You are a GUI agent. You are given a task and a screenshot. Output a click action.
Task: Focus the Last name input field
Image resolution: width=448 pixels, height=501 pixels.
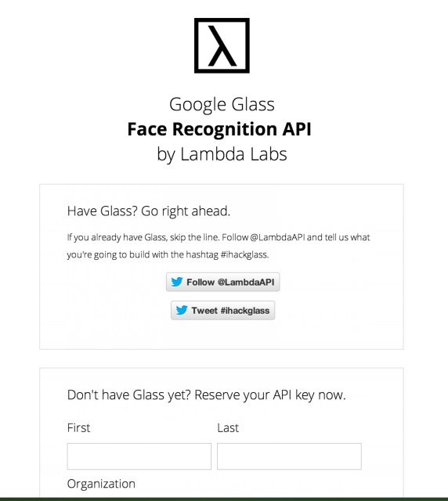[x=289, y=456]
